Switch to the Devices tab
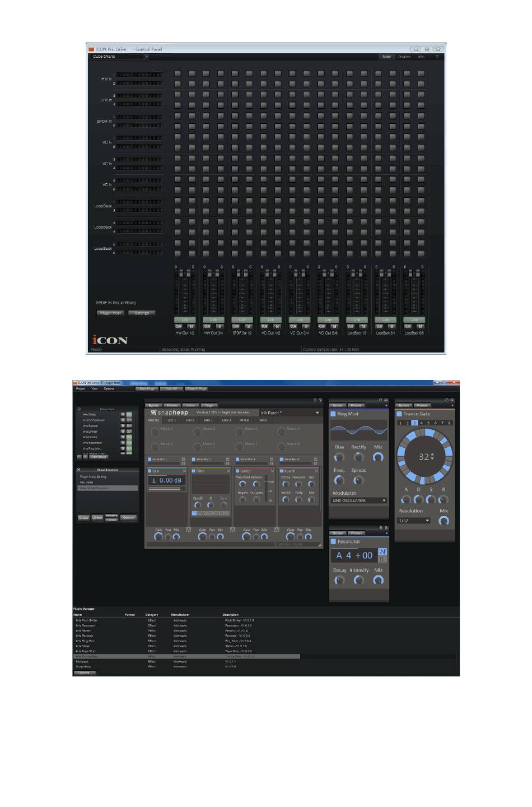Viewport: 532px width, 807px height. pyautogui.click(x=404, y=57)
